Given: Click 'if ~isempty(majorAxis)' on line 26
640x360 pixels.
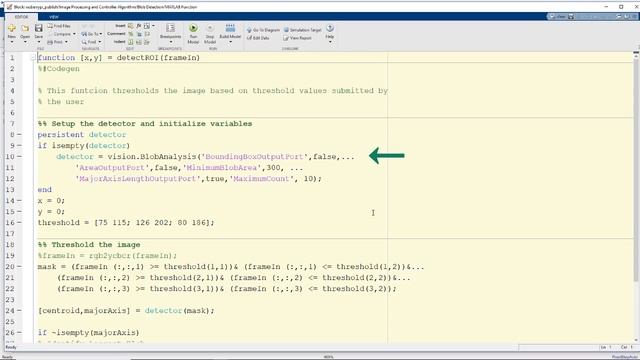Looking at the screenshot, I should coord(89,333).
